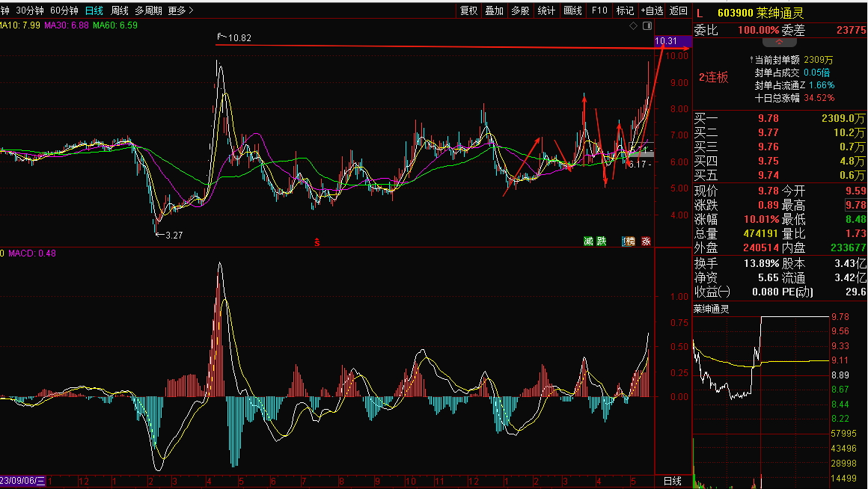
Task: Click the 买一 9.78 bid row
Action: pyautogui.click(x=780, y=118)
